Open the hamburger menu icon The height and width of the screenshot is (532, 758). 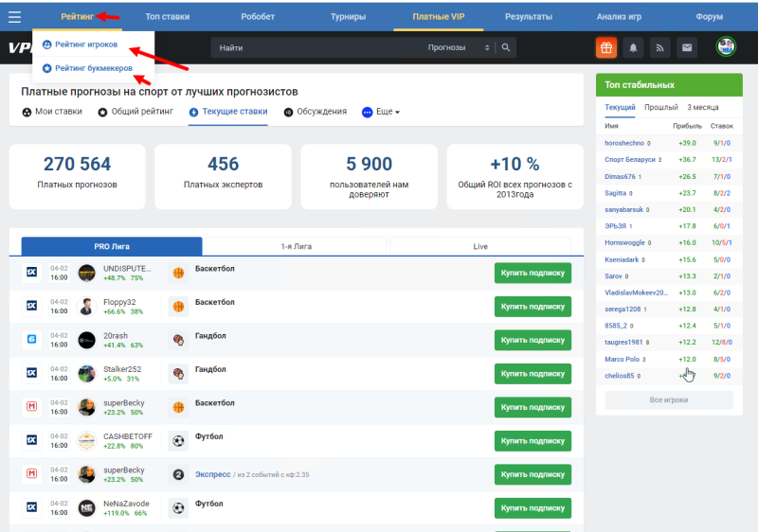point(14,16)
